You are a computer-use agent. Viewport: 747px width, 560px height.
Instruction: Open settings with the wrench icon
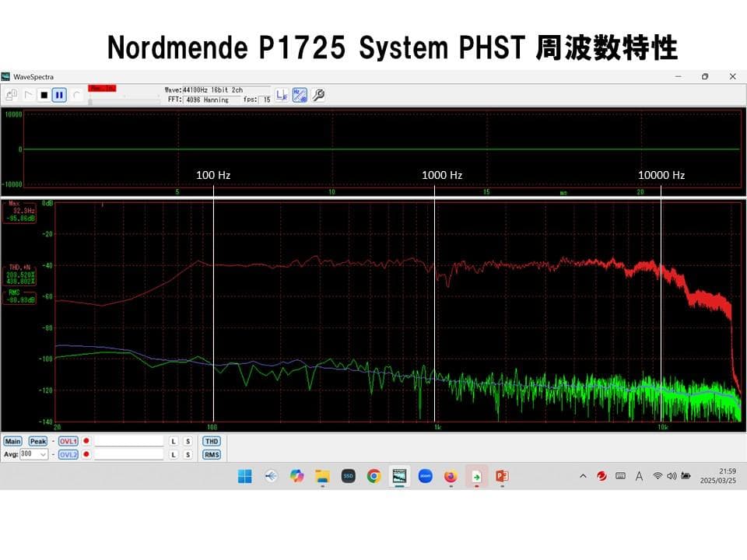click(x=318, y=96)
